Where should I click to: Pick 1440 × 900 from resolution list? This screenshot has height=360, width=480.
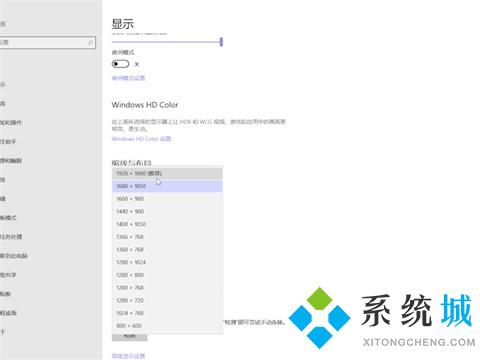tap(167, 211)
